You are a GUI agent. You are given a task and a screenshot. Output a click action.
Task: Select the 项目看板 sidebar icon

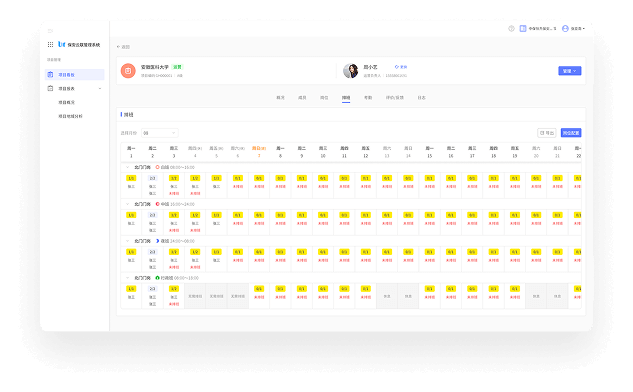coord(50,75)
